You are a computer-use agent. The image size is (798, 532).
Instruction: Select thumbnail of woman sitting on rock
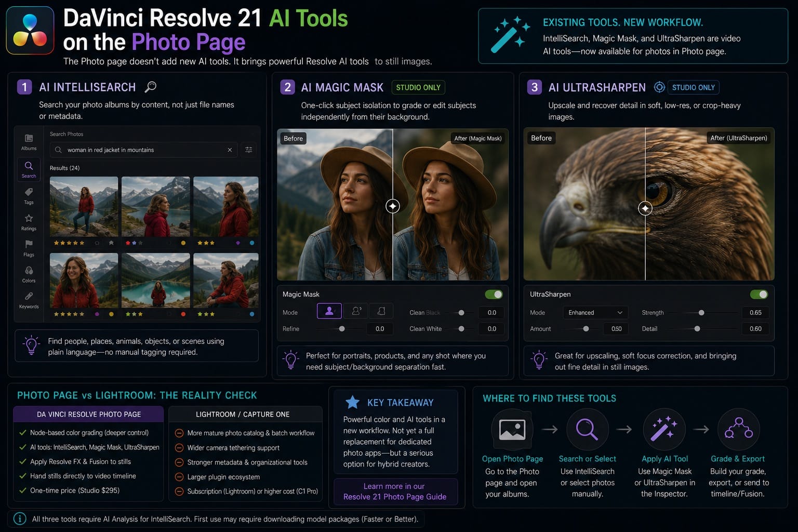225,281
